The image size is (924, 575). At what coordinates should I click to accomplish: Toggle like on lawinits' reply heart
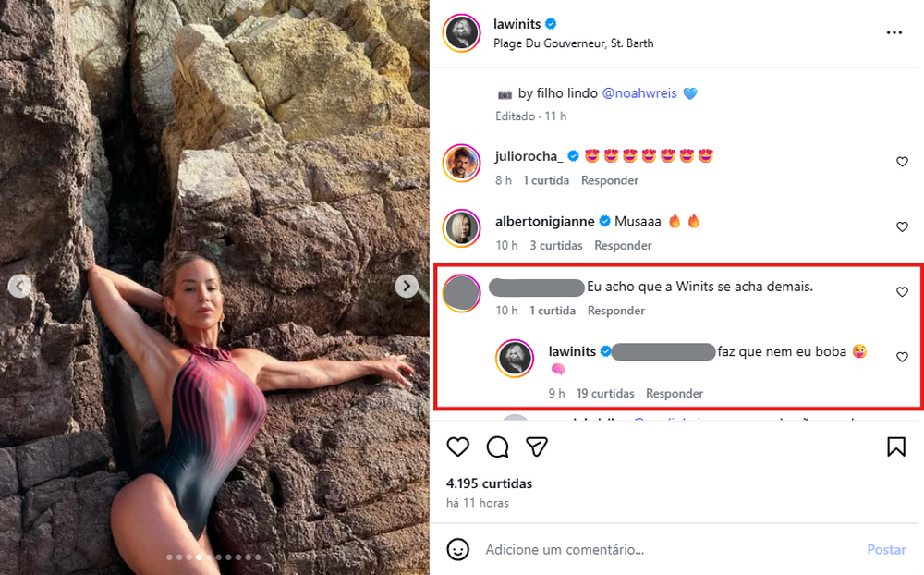tap(902, 356)
